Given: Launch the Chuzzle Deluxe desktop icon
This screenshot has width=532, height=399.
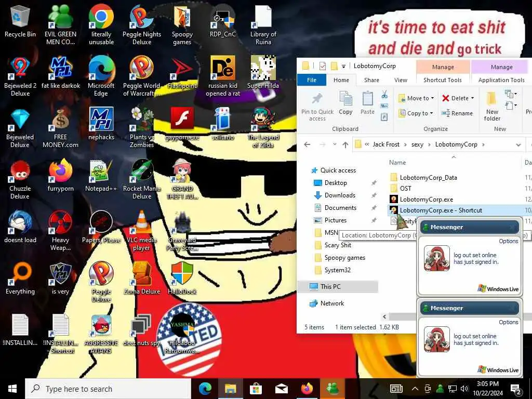Looking at the screenshot, I should [20, 180].
